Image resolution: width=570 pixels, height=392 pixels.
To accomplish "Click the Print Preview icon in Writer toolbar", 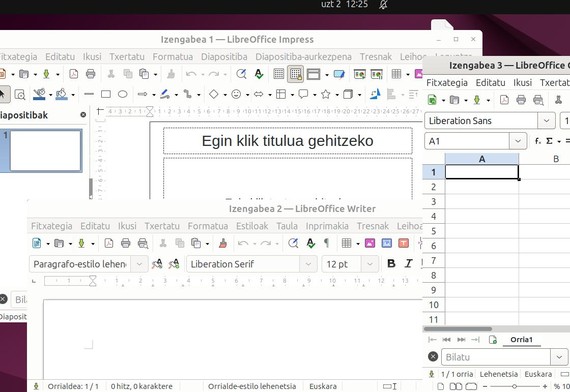I will coord(143,243).
